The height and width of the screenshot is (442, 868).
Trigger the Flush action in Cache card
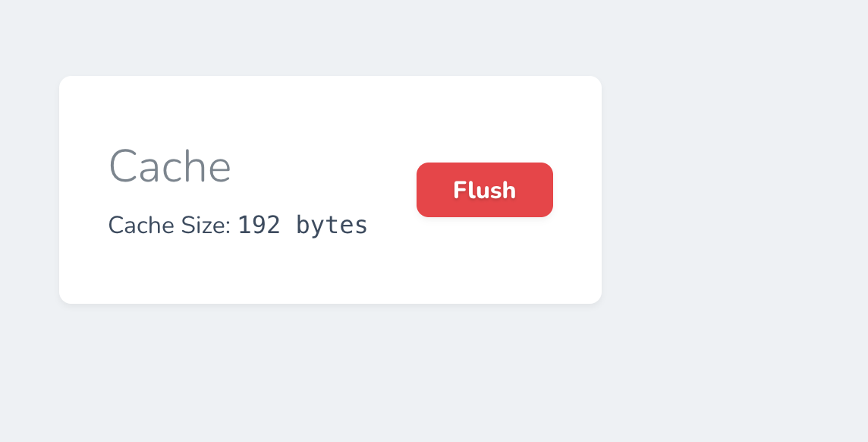(484, 190)
